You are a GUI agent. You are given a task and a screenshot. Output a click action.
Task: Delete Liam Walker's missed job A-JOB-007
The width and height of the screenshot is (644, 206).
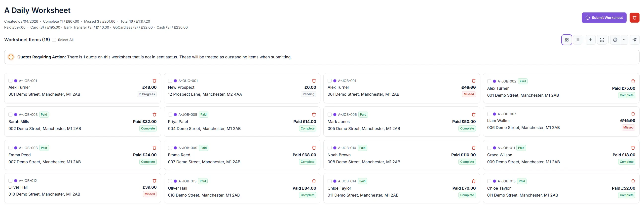point(633,114)
